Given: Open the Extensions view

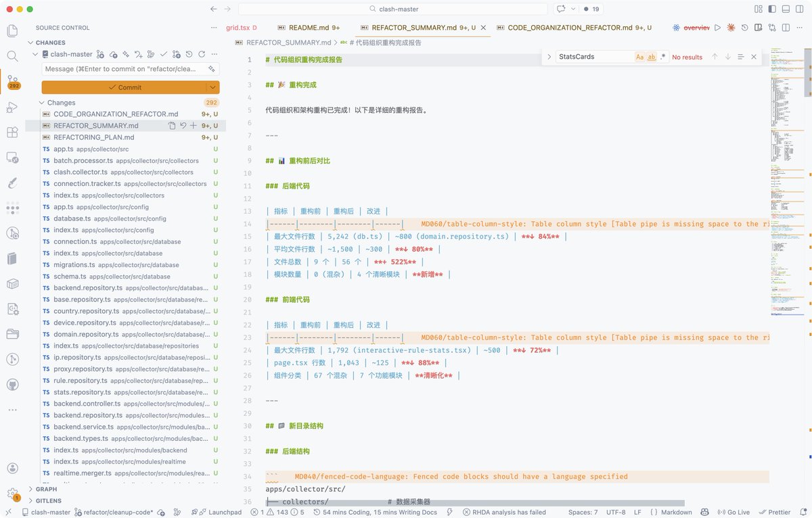Looking at the screenshot, I should (x=12, y=133).
